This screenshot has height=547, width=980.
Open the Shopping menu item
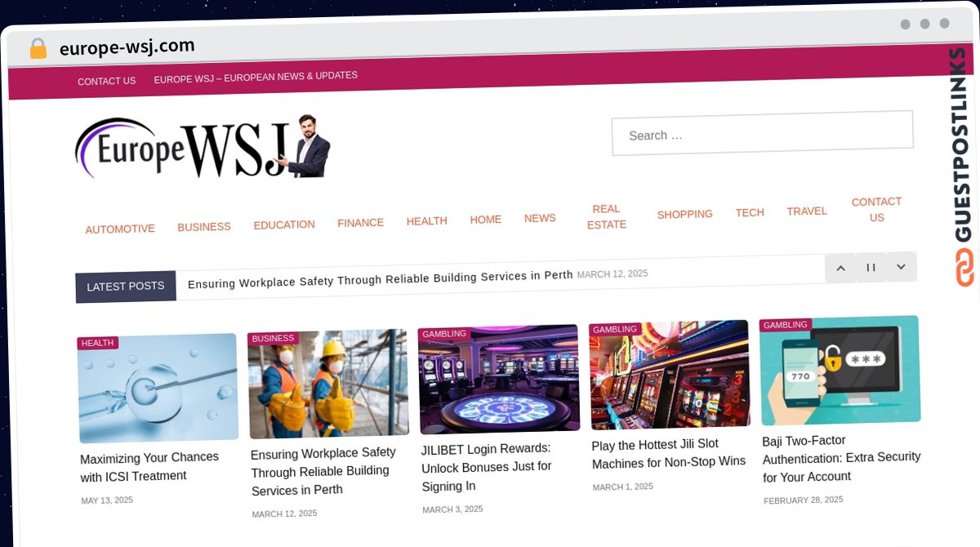click(x=685, y=214)
